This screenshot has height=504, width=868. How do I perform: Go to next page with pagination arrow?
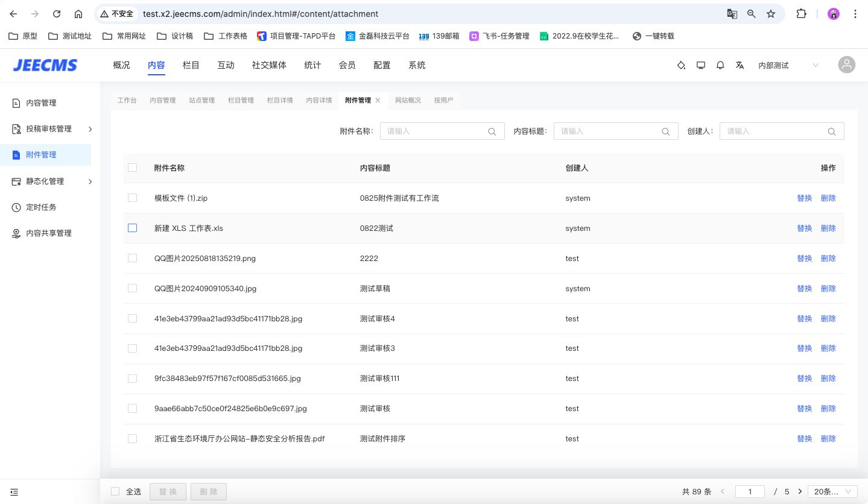[800, 491]
